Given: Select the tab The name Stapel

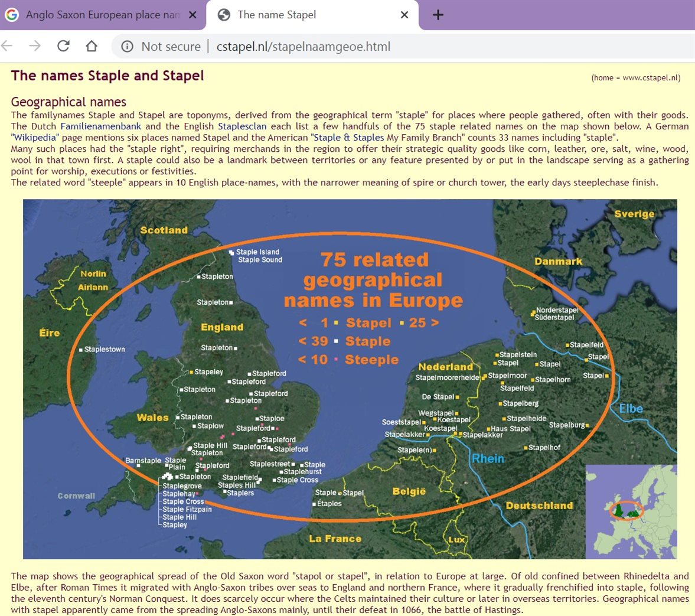Looking at the screenshot, I should click(276, 15).
